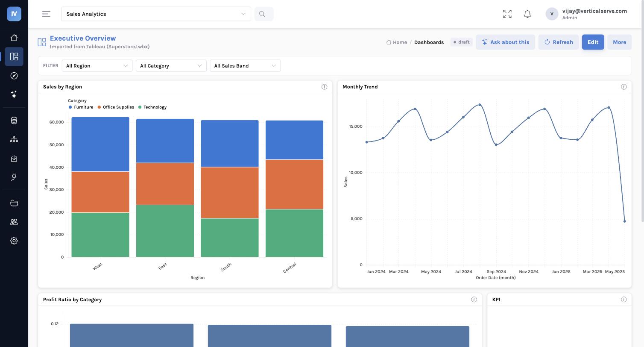Open info icon on KPI card
Image resolution: width=644 pixels, height=347 pixels.
pyautogui.click(x=624, y=300)
